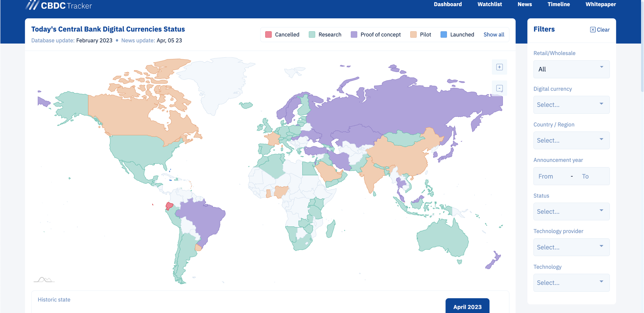Click the Clear filters X icon
Image resolution: width=644 pixels, height=313 pixels.
click(x=593, y=30)
